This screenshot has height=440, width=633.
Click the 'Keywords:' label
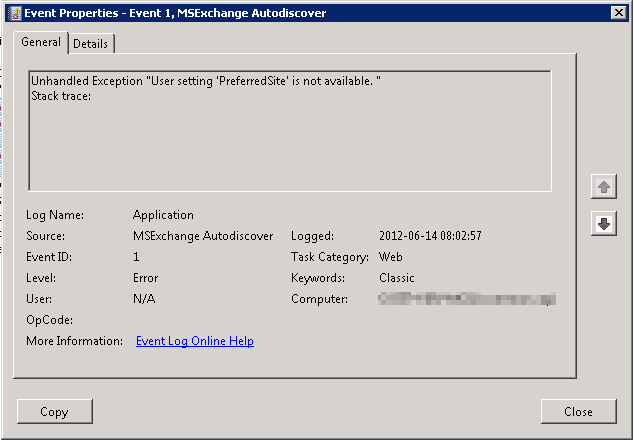click(x=318, y=278)
